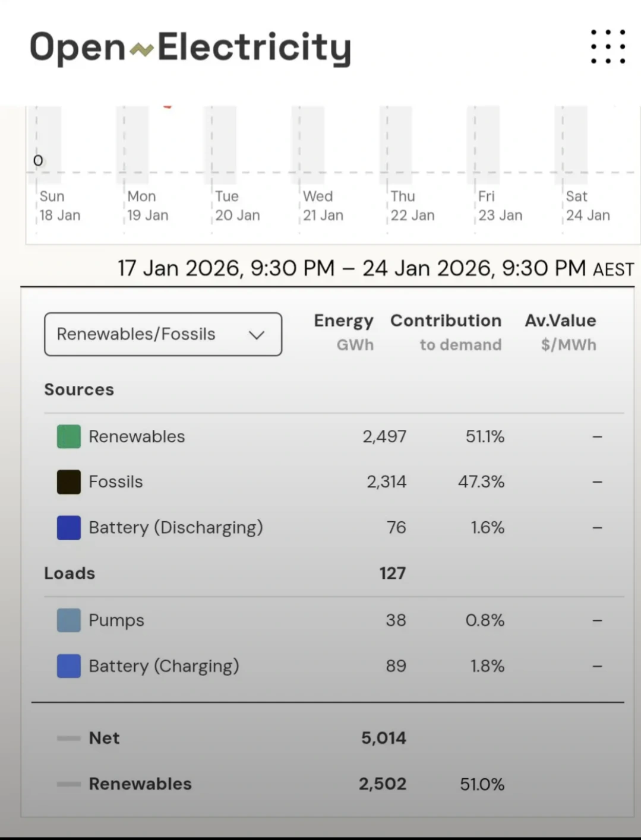This screenshot has height=840, width=641.
Task: Toggle the green Renewables color swatch
Action: 69,436
